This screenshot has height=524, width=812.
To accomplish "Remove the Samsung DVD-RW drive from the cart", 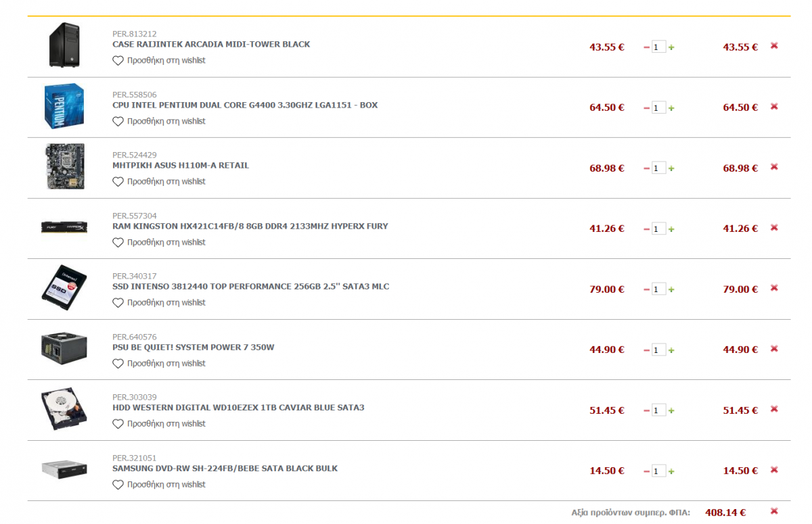I will coord(774,470).
